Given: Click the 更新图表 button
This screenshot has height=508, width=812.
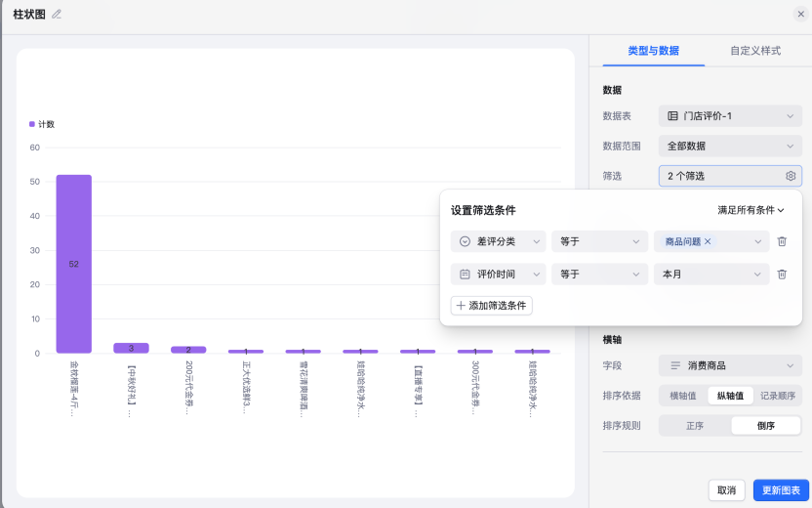Looking at the screenshot, I should tap(781, 490).
